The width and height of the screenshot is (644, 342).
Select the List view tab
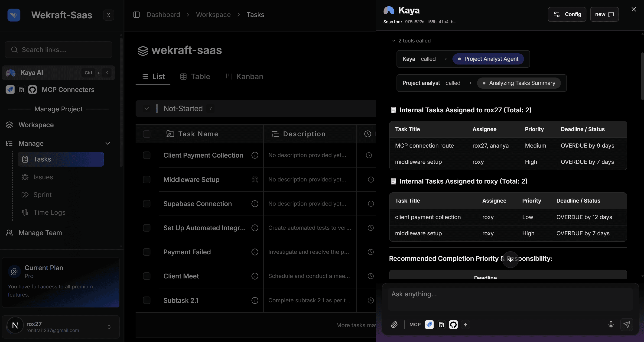[153, 76]
